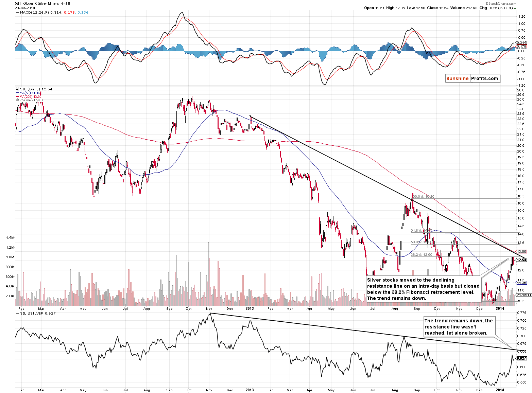
Task: Click the MA(200) 13.00 legend entry
Action: (29, 96)
